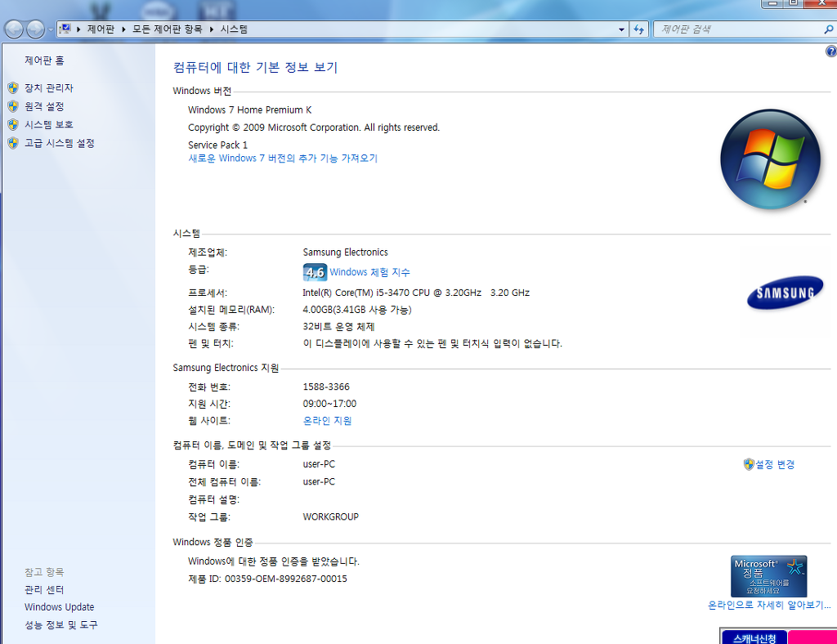Screen dimensions: 837x644
Task: Select the Windows 7 Home Premium K text
Action: (250, 110)
